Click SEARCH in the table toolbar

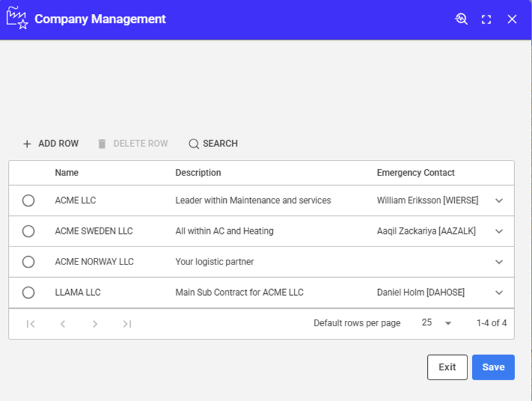pyautogui.click(x=213, y=144)
